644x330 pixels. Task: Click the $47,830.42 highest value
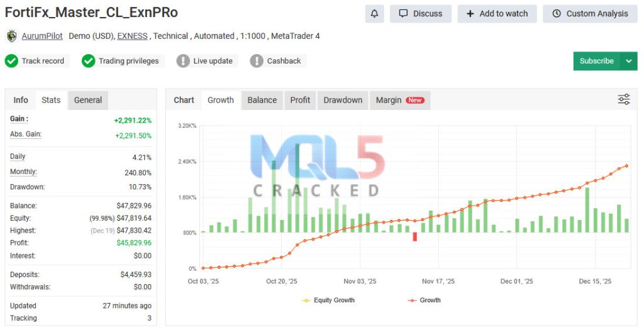[x=134, y=231]
